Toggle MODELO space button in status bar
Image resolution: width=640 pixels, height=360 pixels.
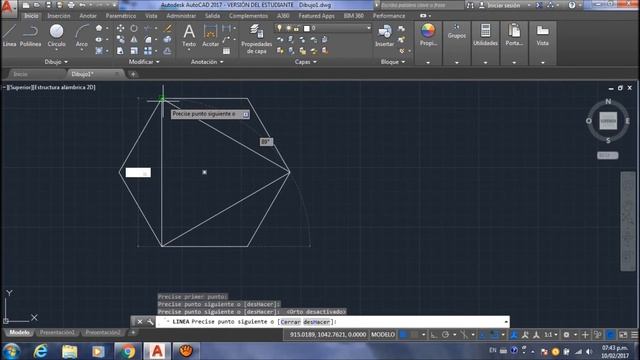pyautogui.click(x=382, y=335)
